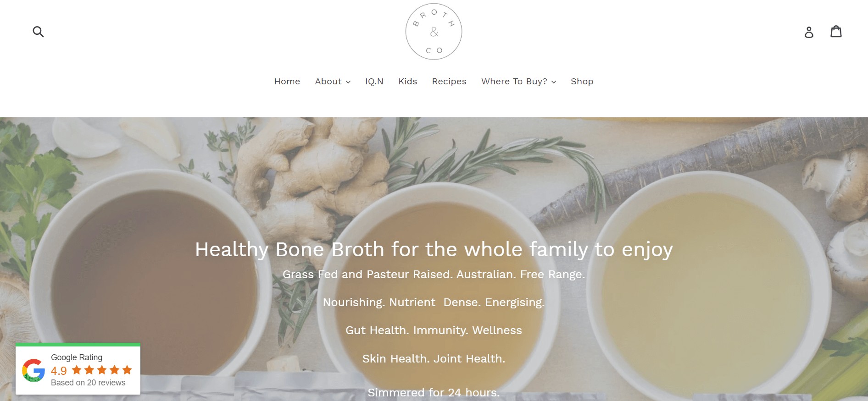
Task: Click the Google G logo in rating widget
Action: point(33,370)
